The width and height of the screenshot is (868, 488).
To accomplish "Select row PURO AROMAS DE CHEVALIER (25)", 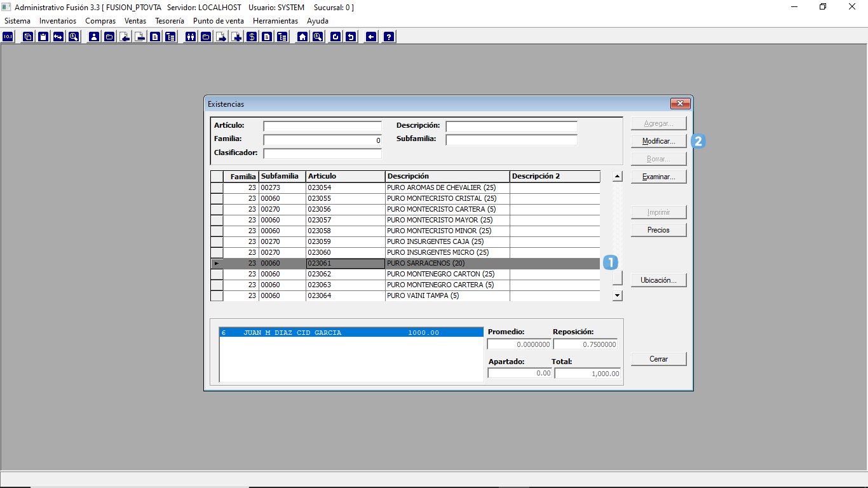I will pyautogui.click(x=405, y=187).
